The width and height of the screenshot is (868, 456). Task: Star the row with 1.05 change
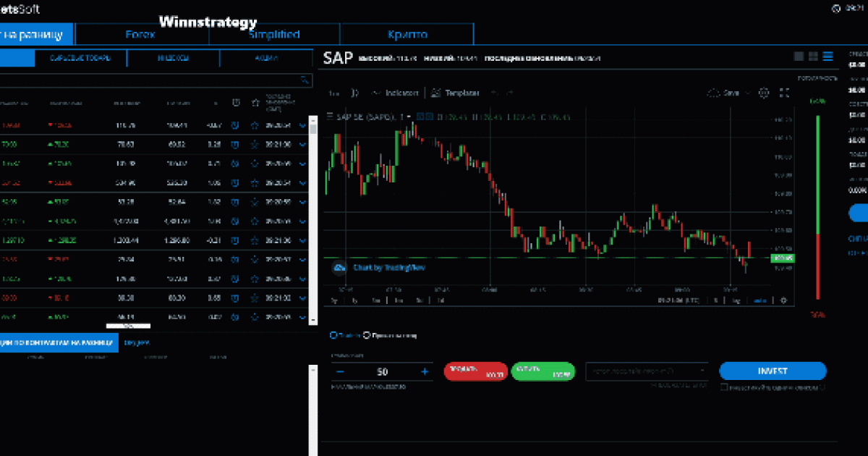254,182
